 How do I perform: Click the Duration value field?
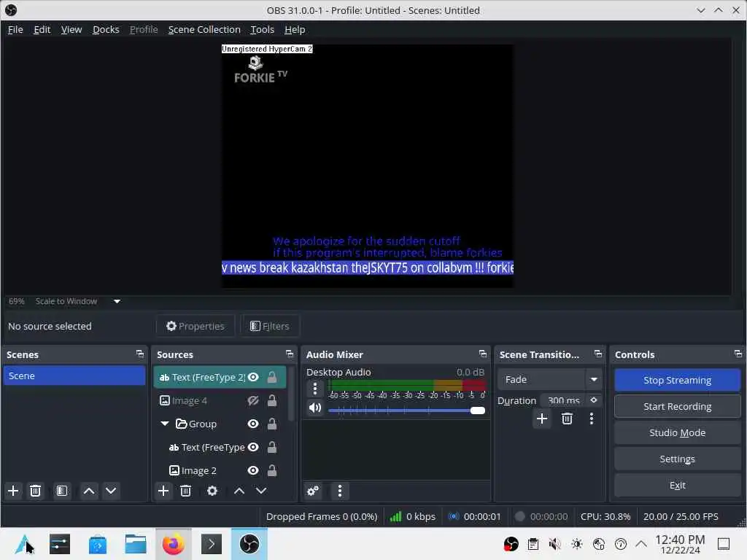click(564, 400)
